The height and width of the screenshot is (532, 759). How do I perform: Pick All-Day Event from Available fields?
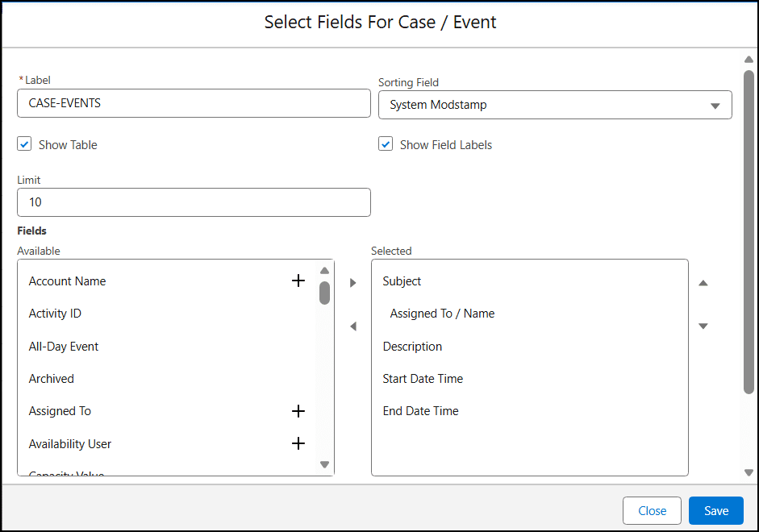coord(63,347)
